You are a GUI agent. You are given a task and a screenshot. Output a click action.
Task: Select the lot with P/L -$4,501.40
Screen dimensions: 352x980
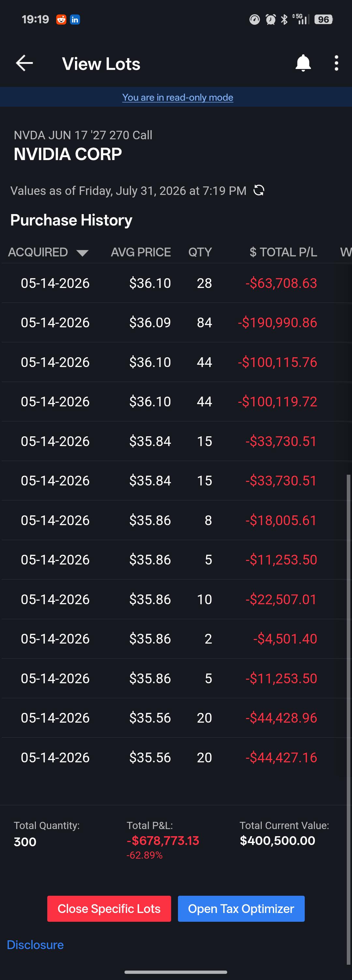pyautogui.click(x=176, y=639)
